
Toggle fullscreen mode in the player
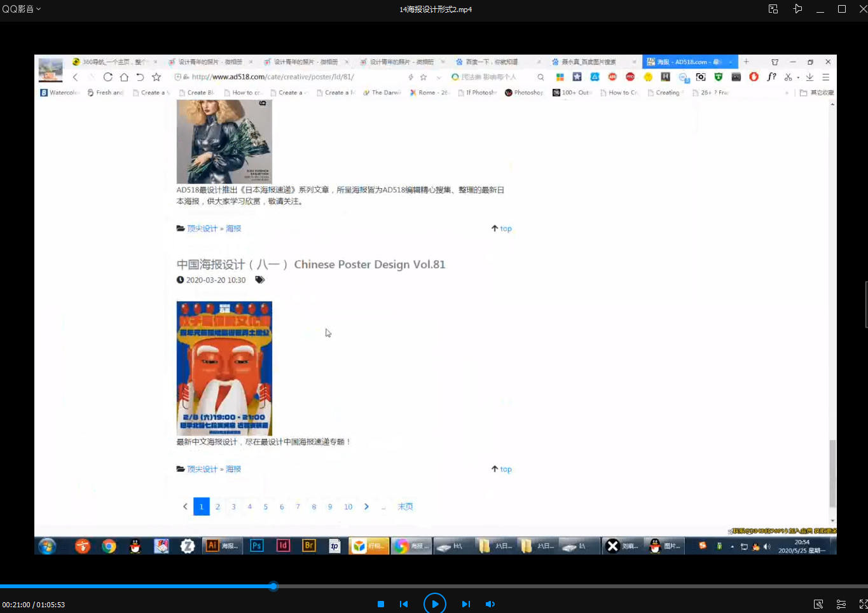(x=863, y=604)
